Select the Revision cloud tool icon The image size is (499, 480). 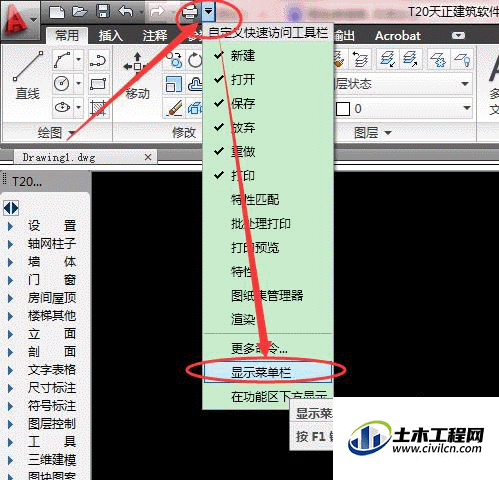click(195, 84)
